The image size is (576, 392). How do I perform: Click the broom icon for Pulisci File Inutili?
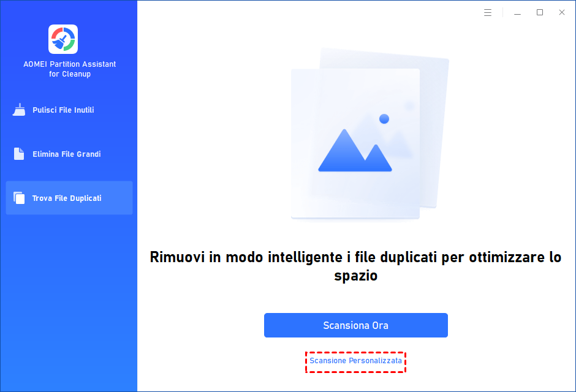pyautogui.click(x=19, y=110)
